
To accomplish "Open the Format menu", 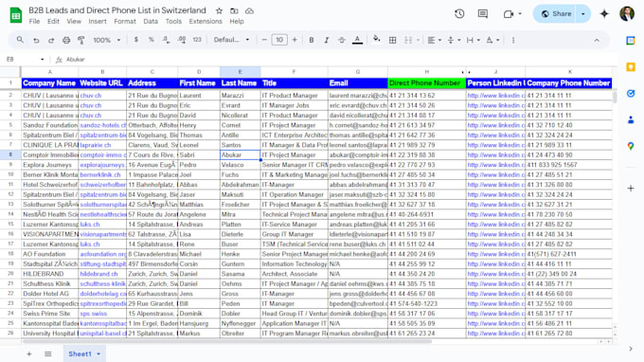I will [125, 22].
